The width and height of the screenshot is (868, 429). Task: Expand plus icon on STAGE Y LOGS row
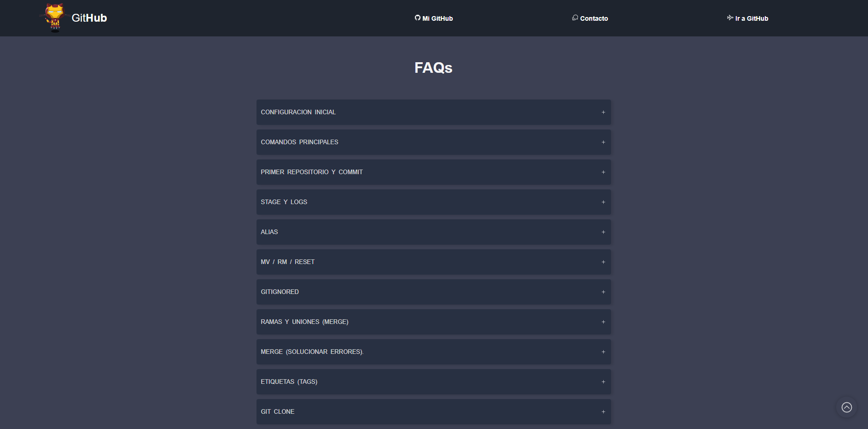coord(603,202)
